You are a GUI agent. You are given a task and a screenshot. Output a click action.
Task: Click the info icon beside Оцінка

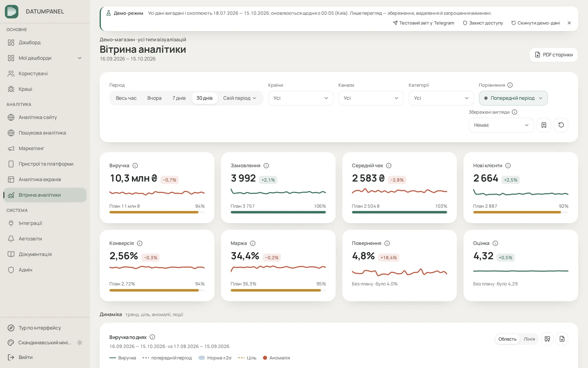[x=495, y=243]
